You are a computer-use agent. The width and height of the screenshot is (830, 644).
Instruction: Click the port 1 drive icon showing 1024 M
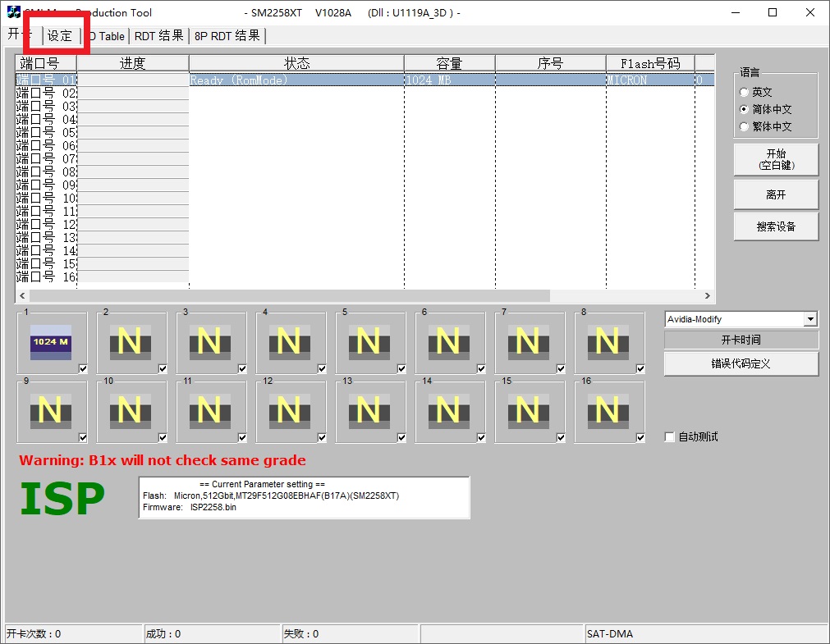tap(51, 342)
